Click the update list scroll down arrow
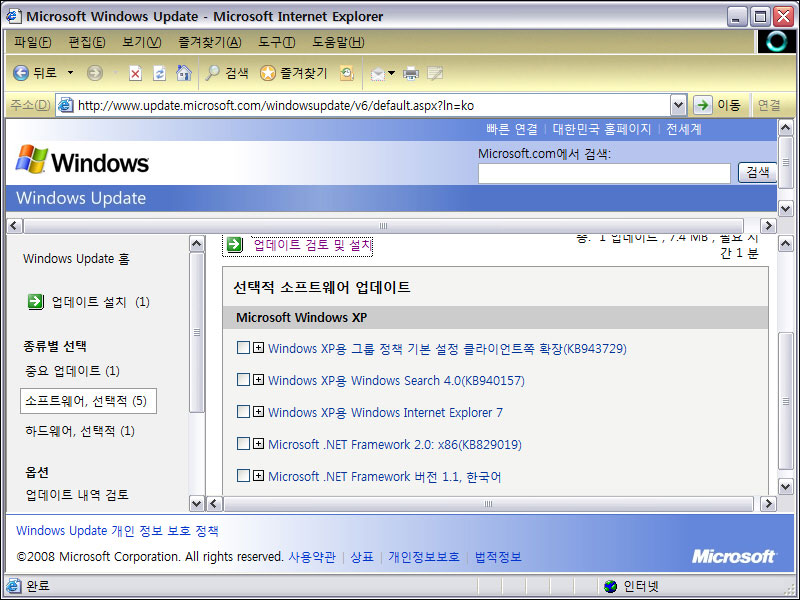Viewport: 800px width, 600px height. point(786,487)
